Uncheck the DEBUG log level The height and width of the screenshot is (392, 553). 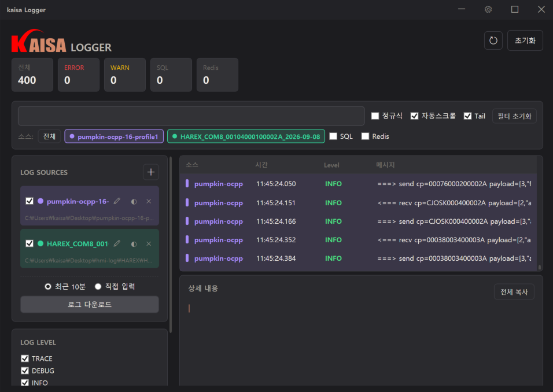pyautogui.click(x=25, y=371)
